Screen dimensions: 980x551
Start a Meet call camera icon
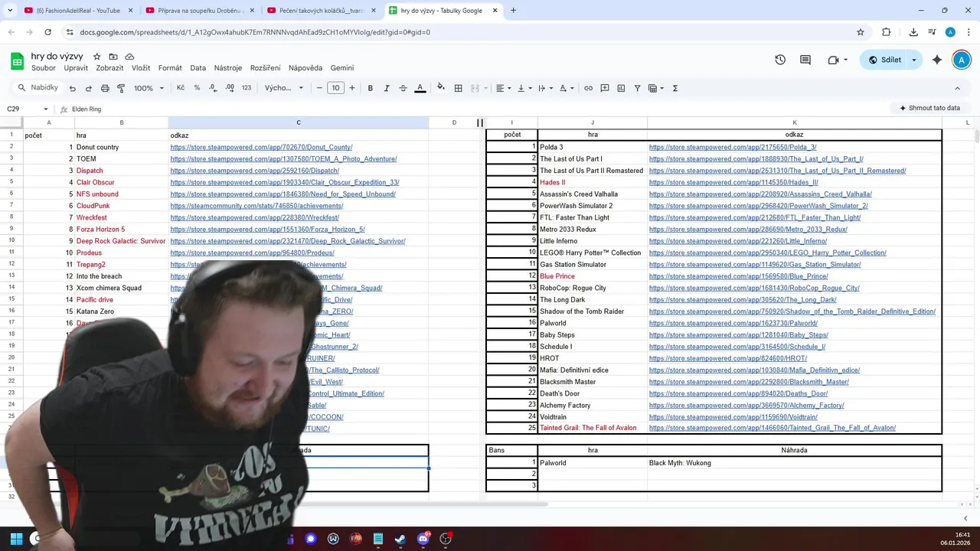(x=834, y=60)
